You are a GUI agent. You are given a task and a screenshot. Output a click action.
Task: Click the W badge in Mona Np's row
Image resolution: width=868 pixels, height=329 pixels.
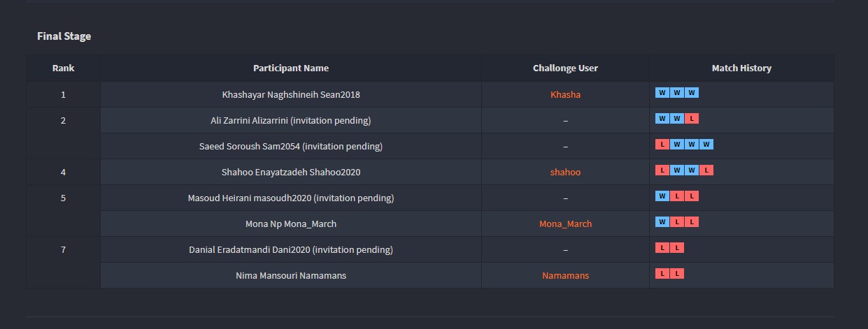point(662,222)
